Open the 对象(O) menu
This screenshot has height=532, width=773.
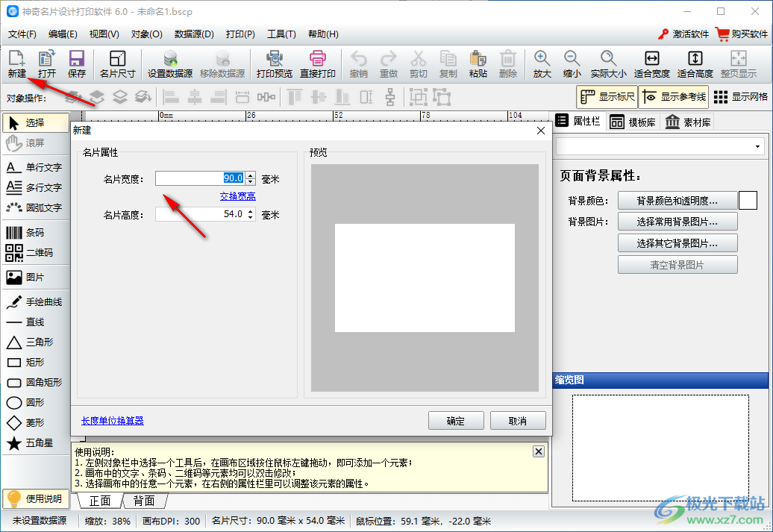[146, 34]
